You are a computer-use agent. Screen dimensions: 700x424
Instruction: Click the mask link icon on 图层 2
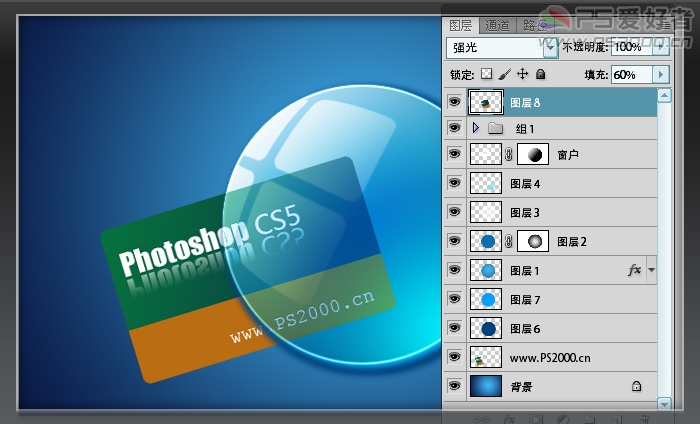click(508, 241)
